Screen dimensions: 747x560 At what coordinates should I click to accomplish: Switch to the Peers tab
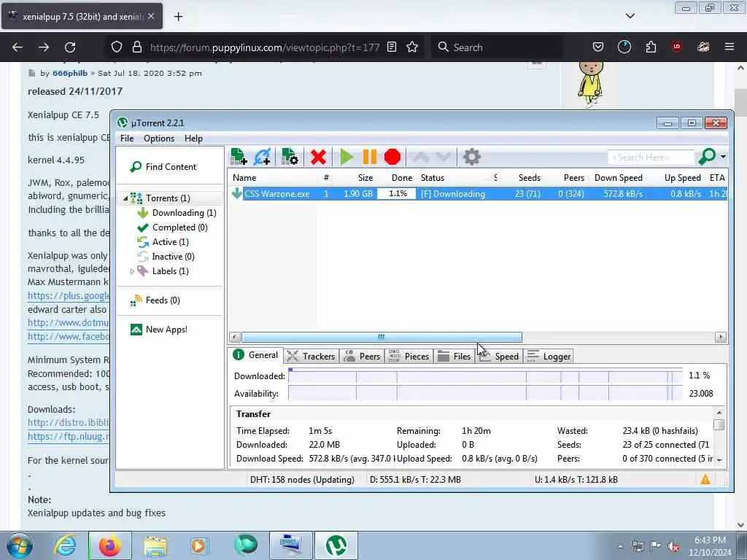[362, 356]
